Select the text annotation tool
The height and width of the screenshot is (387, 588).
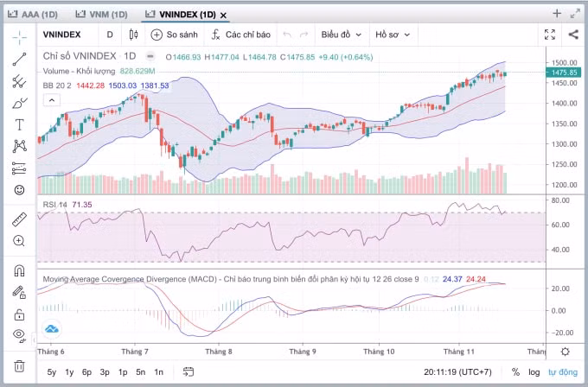20,124
